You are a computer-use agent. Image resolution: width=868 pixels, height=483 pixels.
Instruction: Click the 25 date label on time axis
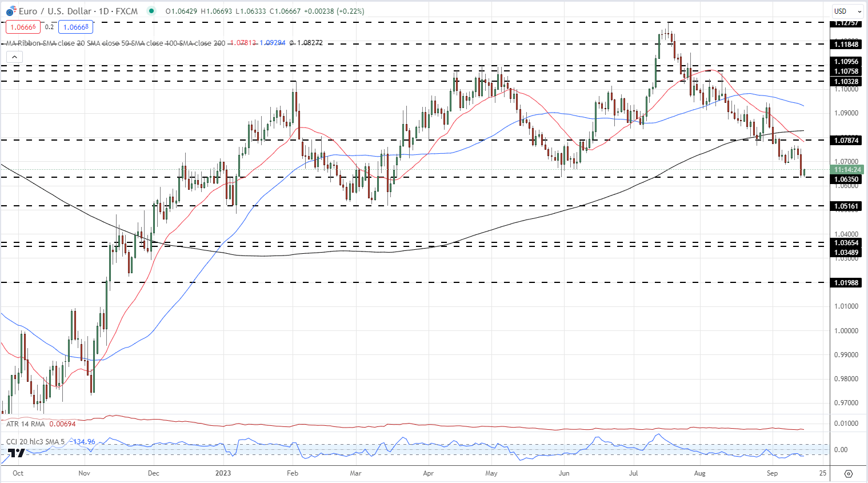coord(822,473)
